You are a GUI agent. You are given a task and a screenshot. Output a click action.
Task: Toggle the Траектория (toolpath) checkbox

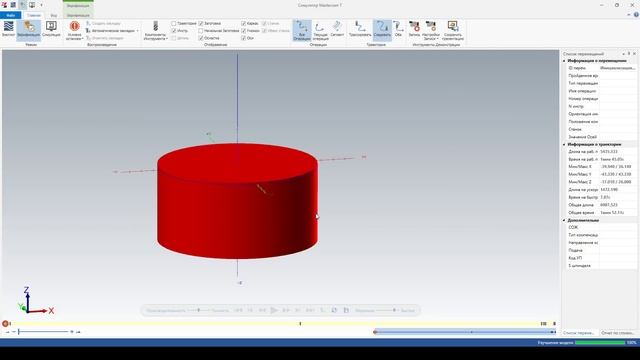(x=174, y=24)
